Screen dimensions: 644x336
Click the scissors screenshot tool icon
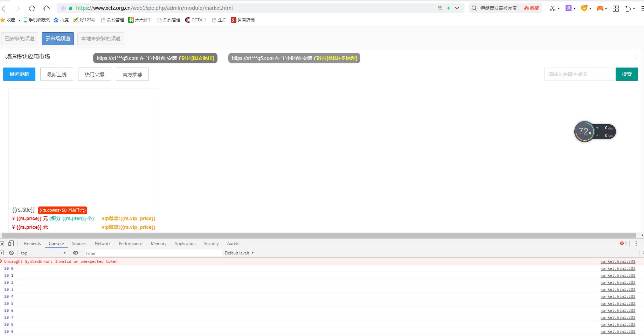552,8
